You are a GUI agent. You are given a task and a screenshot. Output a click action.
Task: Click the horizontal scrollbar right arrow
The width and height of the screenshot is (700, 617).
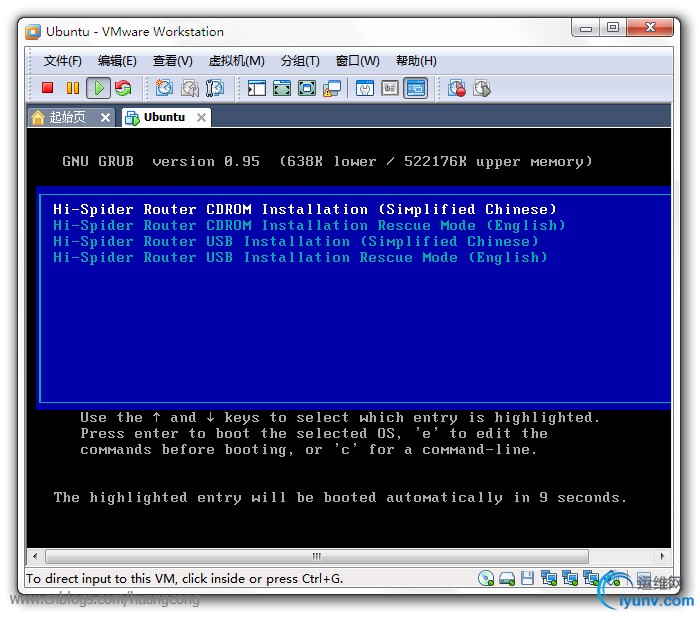click(x=662, y=556)
